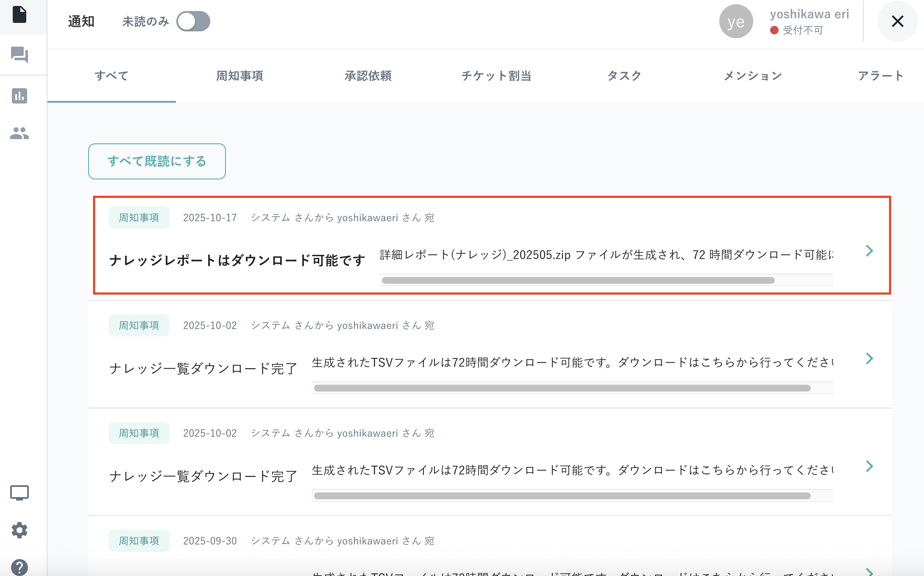Close the notification panel with X
Image resolution: width=924 pixels, height=576 pixels.
[897, 21]
